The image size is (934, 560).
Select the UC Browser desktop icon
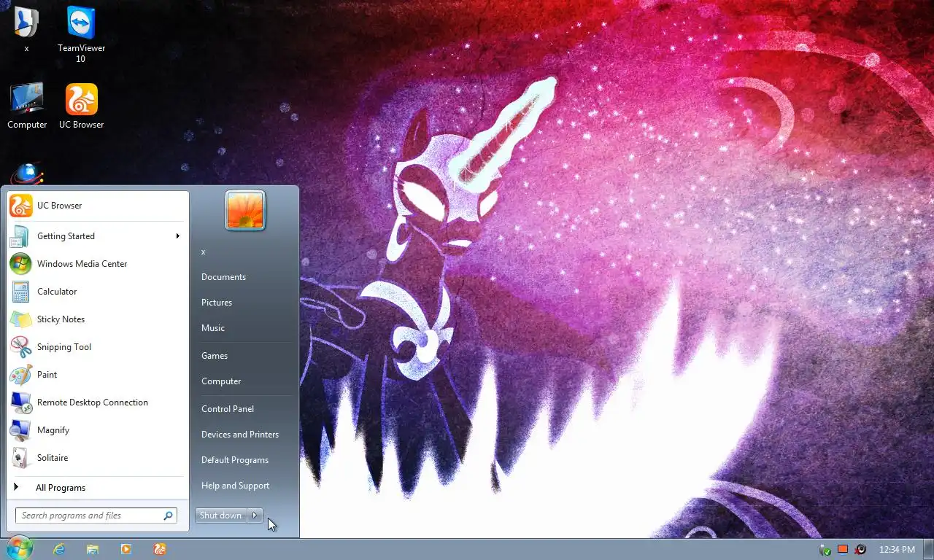(x=81, y=106)
